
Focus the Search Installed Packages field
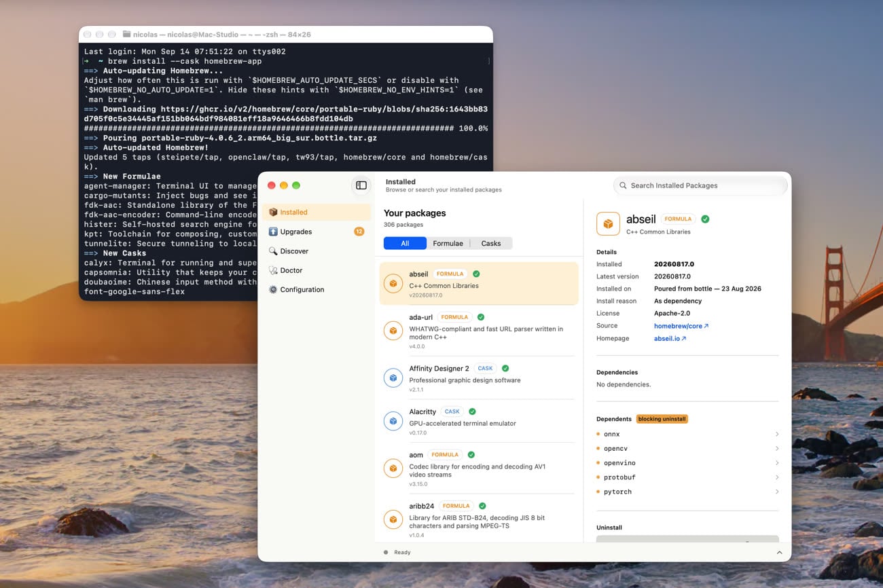click(x=700, y=185)
